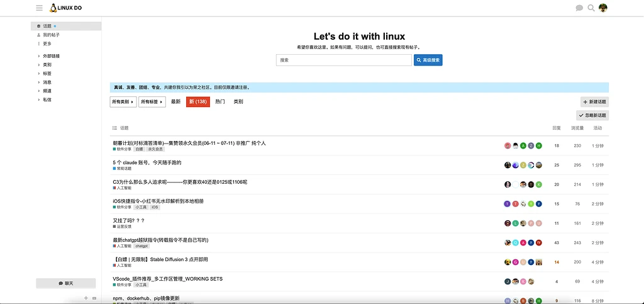Open the user profile avatar menu
The image size is (644, 304).
pos(603,8)
